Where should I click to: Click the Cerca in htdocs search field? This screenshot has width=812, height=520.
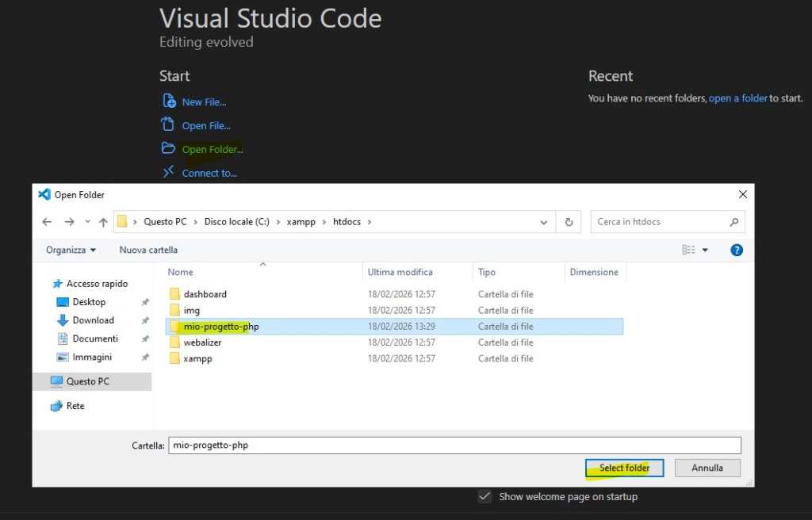tap(658, 222)
